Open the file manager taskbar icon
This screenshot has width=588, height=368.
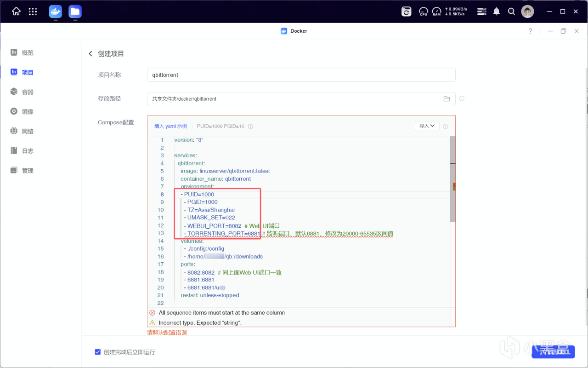pos(75,11)
